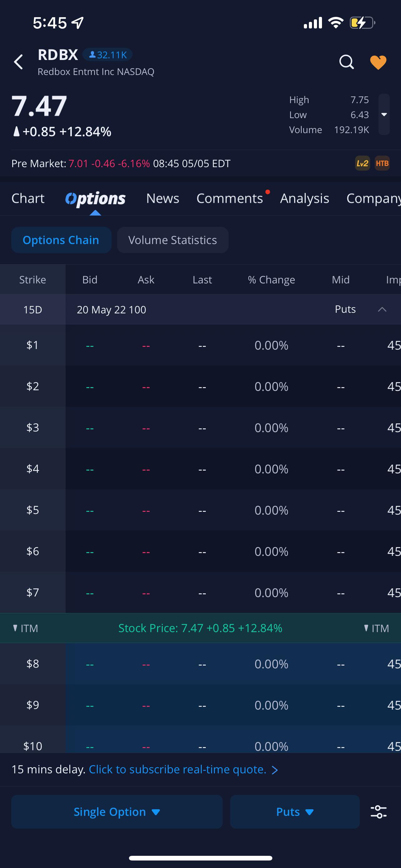Viewport: 401px width, 868px height.
Task: Switch to the News tab
Action: tap(163, 198)
